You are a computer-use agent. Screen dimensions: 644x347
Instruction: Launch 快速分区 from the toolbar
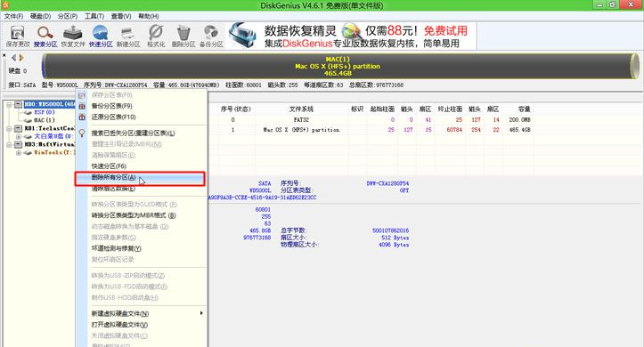[x=101, y=36]
